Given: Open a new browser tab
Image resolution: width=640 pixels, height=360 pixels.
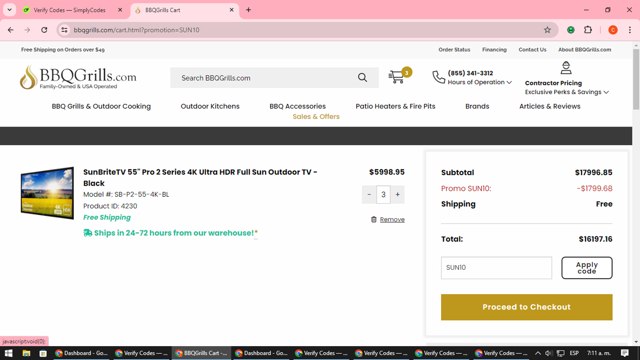Looking at the screenshot, I should point(248,10).
